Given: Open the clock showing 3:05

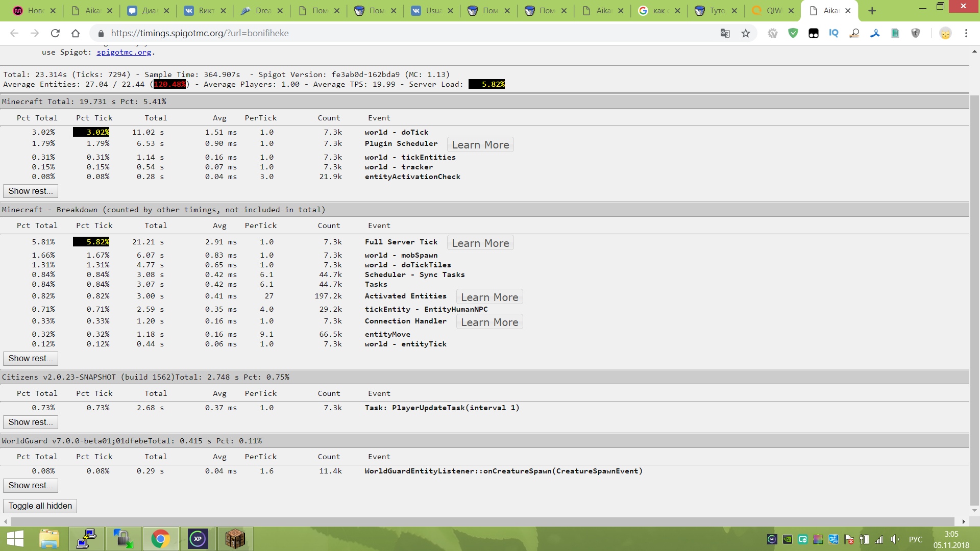Looking at the screenshot, I should click(951, 539).
